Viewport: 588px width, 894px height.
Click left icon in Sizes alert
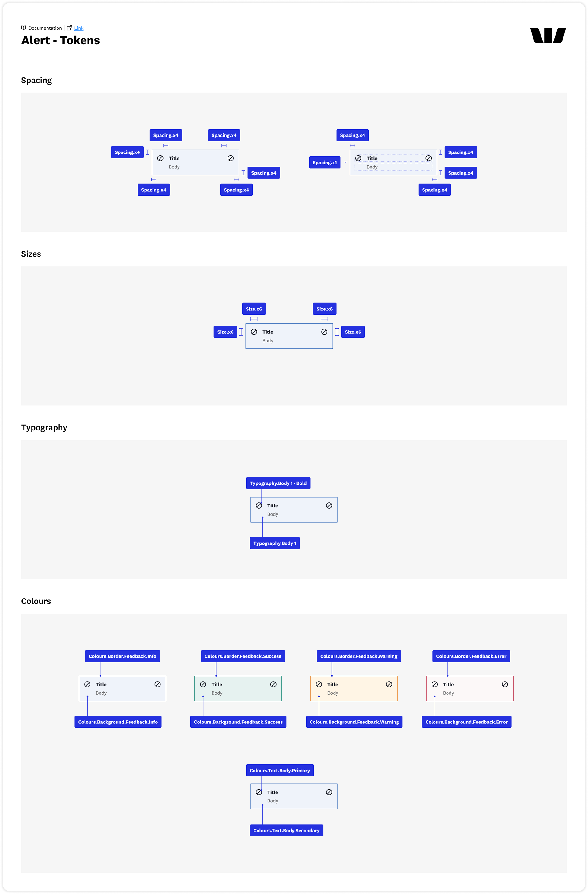(254, 332)
